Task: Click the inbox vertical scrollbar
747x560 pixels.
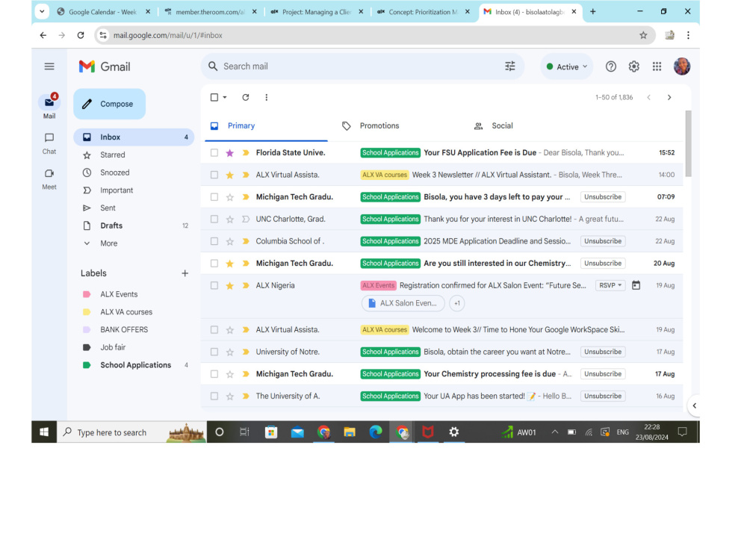Action: click(x=689, y=144)
